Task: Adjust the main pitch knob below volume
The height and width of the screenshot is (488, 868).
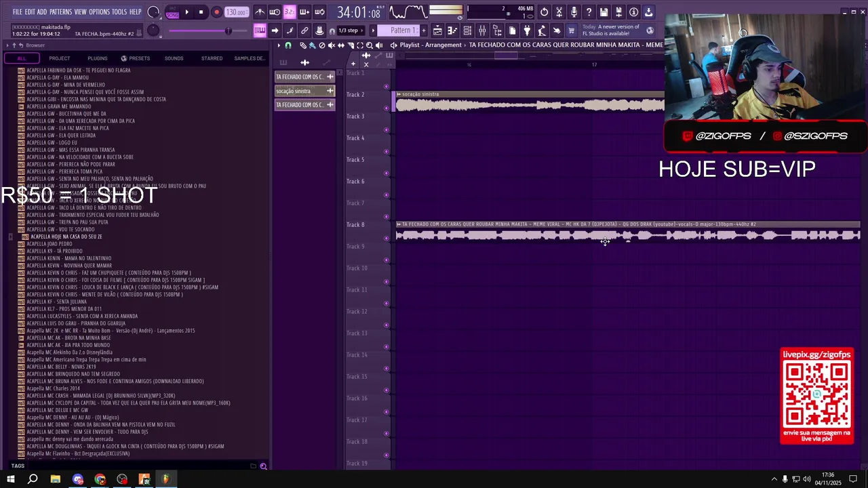Action: point(153,30)
